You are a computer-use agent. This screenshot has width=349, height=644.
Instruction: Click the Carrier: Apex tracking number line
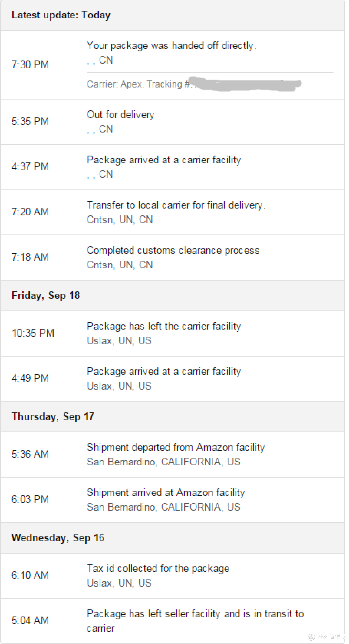tap(194, 84)
